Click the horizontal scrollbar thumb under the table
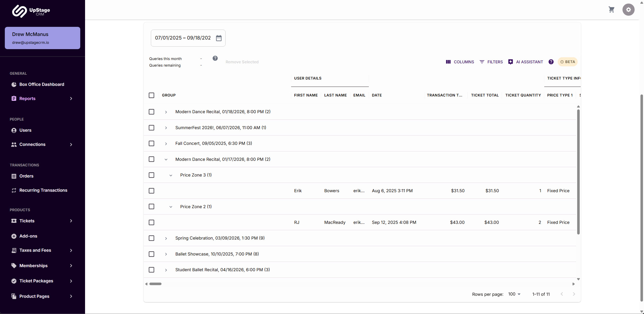Image resolution: width=644 pixels, height=314 pixels. tap(155, 284)
